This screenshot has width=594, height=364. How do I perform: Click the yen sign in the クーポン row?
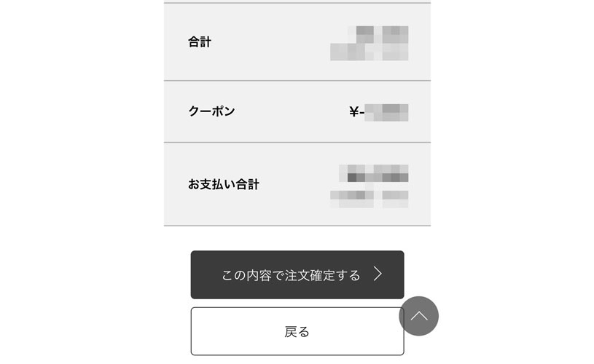[353, 111]
